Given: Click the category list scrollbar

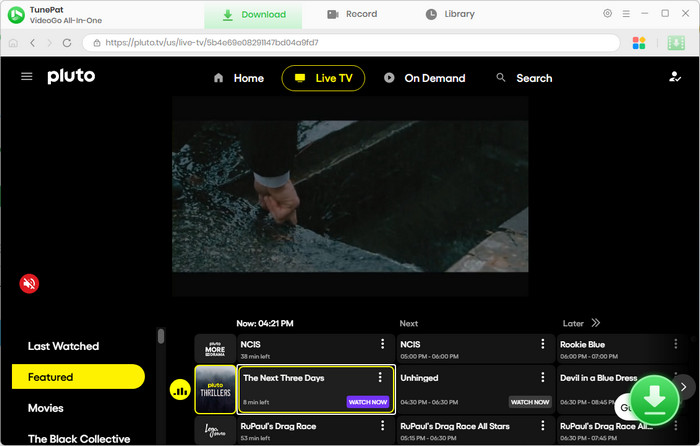Looking at the screenshot, I should click(x=161, y=336).
